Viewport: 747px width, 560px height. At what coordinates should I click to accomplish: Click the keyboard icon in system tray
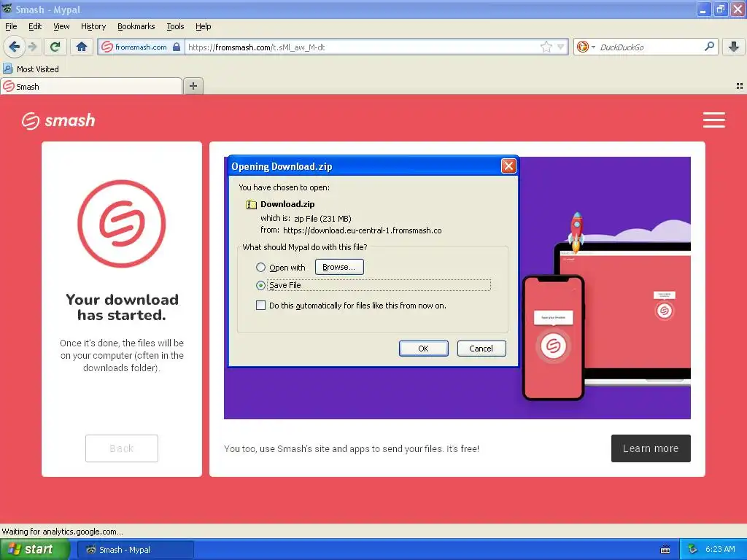point(665,550)
